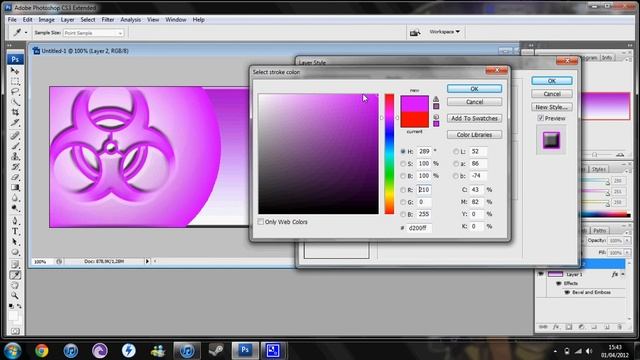This screenshot has width=640, height=360.
Task: Open the Workspace dropdown
Action: click(444, 31)
